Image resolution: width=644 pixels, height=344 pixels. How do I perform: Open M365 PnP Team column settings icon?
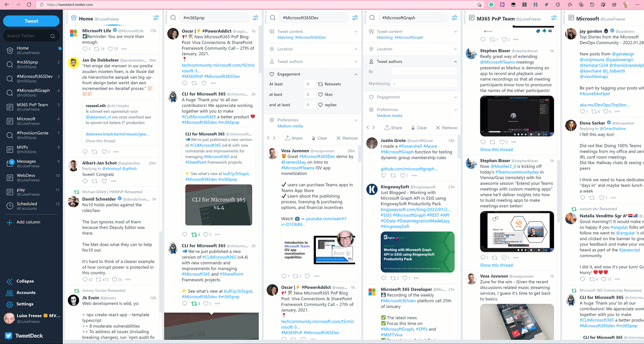[x=554, y=18]
